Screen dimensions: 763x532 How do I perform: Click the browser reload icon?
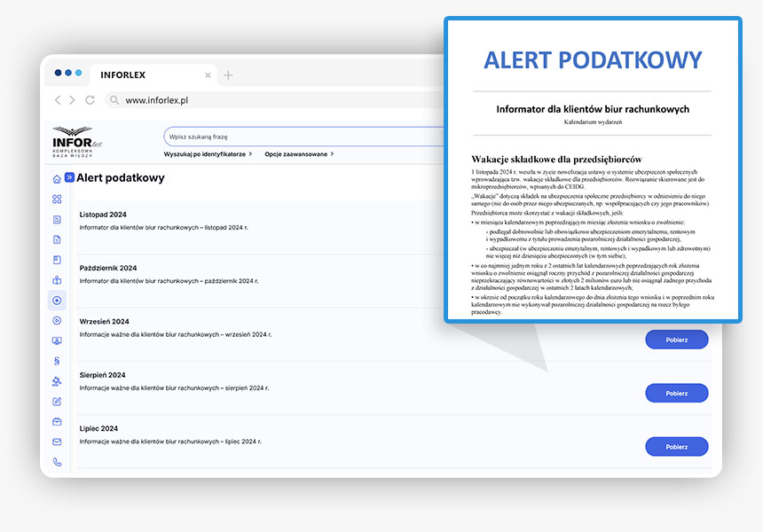(x=90, y=100)
